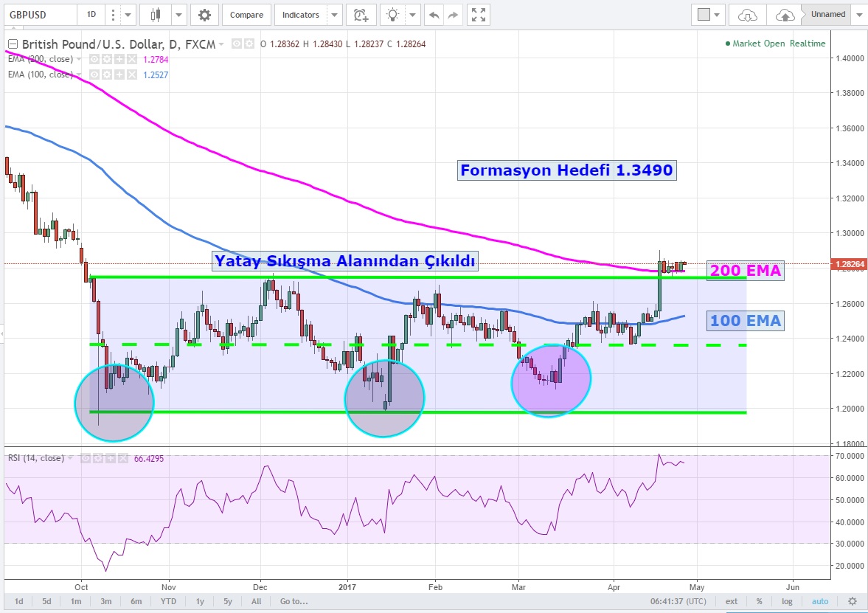868x613 pixels.
Task: Toggle log scale on price axis
Action: coord(787,601)
